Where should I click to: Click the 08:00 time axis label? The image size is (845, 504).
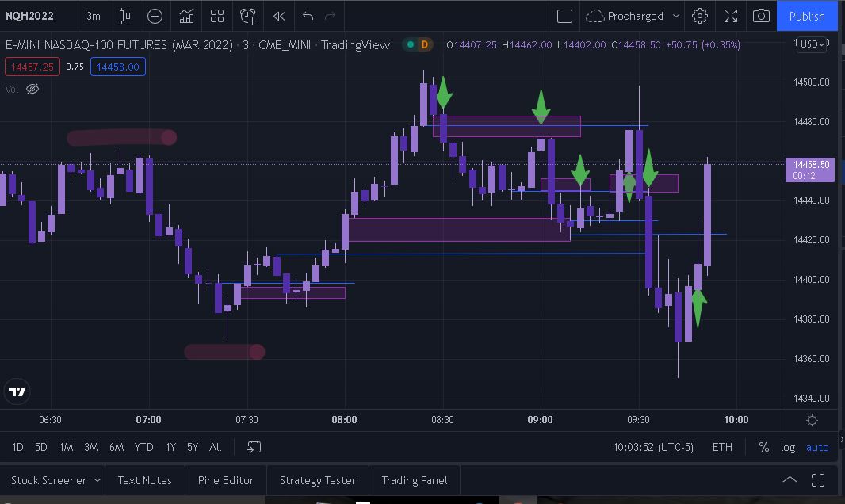(x=344, y=419)
